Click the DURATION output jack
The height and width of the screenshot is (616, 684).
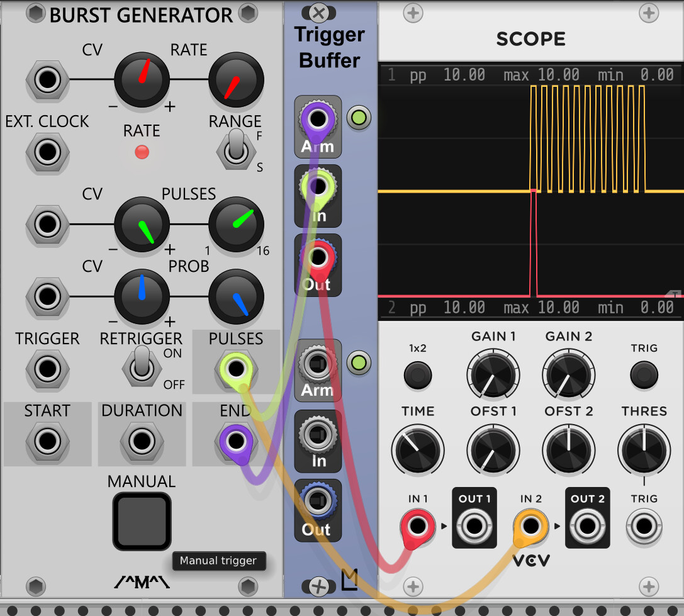click(142, 441)
